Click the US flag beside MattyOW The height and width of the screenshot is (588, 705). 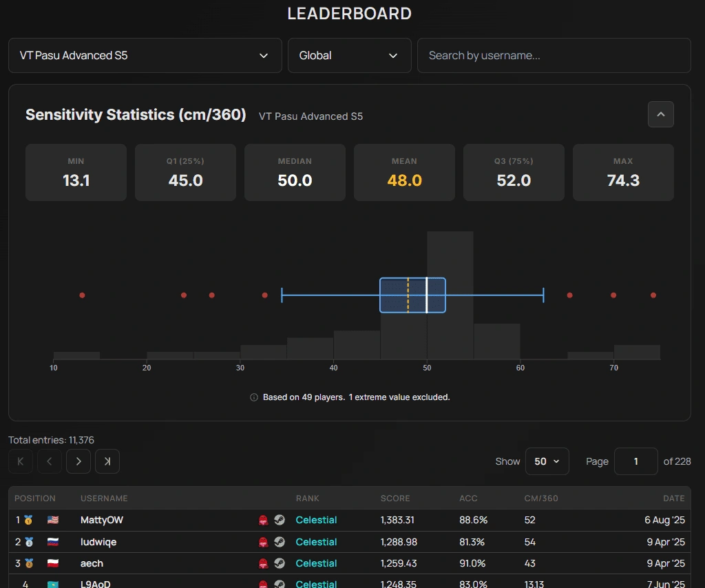click(51, 520)
